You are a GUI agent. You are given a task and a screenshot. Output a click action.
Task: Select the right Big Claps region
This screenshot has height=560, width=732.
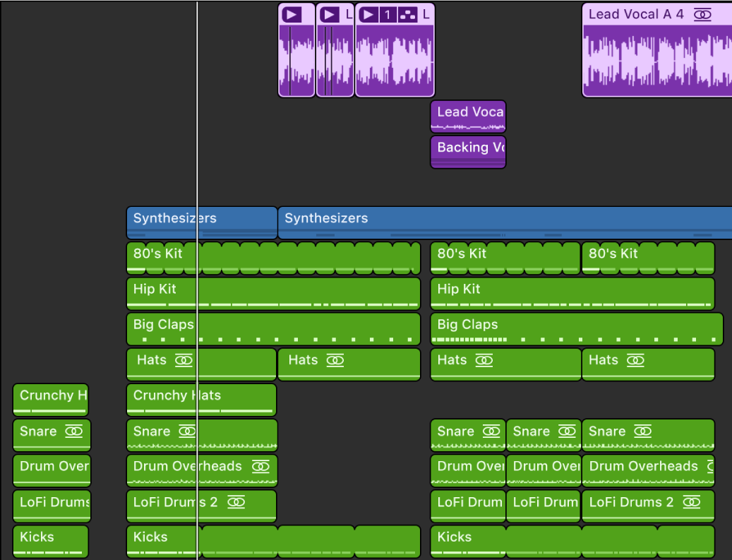click(x=576, y=328)
